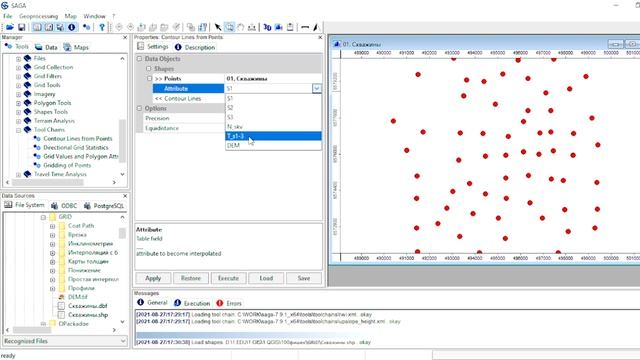The height and width of the screenshot is (360, 640).
Task: Click the zoom to active layer icon
Action: 153,27
